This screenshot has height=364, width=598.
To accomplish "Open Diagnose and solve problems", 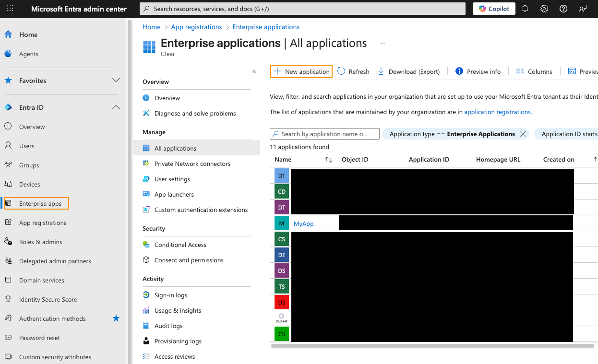I will [195, 113].
